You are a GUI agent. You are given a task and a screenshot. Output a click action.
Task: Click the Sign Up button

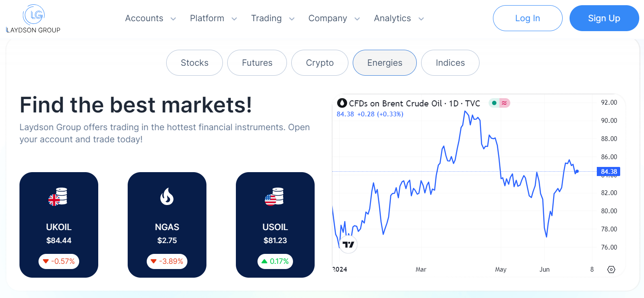tap(604, 18)
